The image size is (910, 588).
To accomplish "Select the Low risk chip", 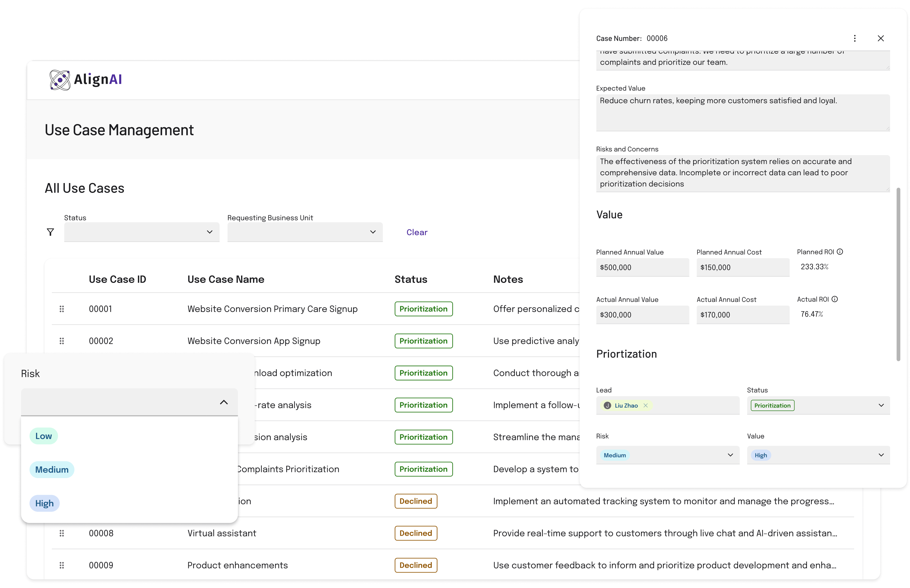I will click(x=43, y=435).
